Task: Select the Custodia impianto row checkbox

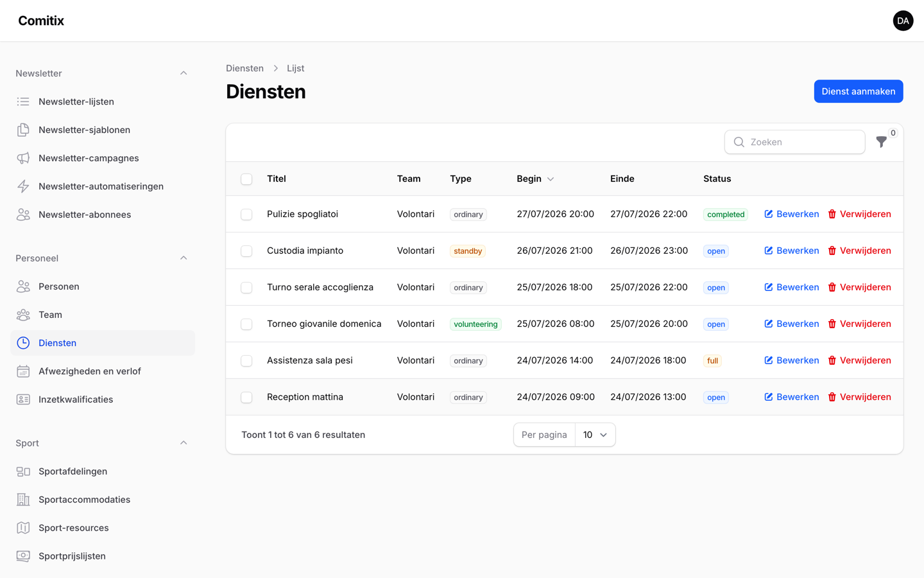Action: coord(246,251)
